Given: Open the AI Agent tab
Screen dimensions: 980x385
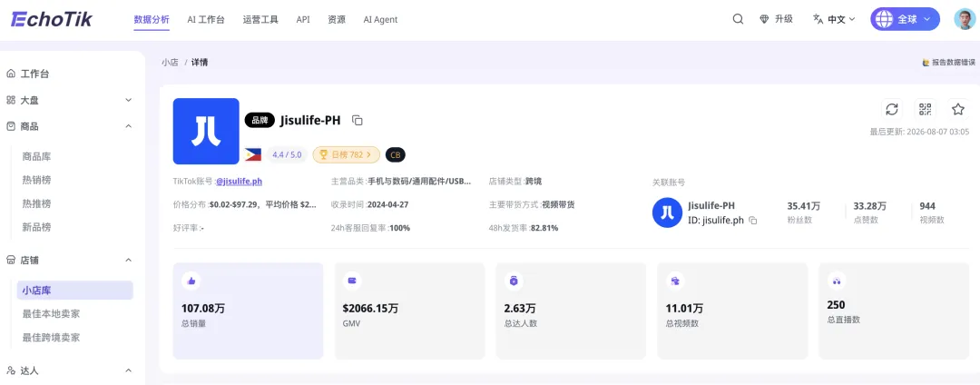Looking at the screenshot, I should (x=380, y=19).
